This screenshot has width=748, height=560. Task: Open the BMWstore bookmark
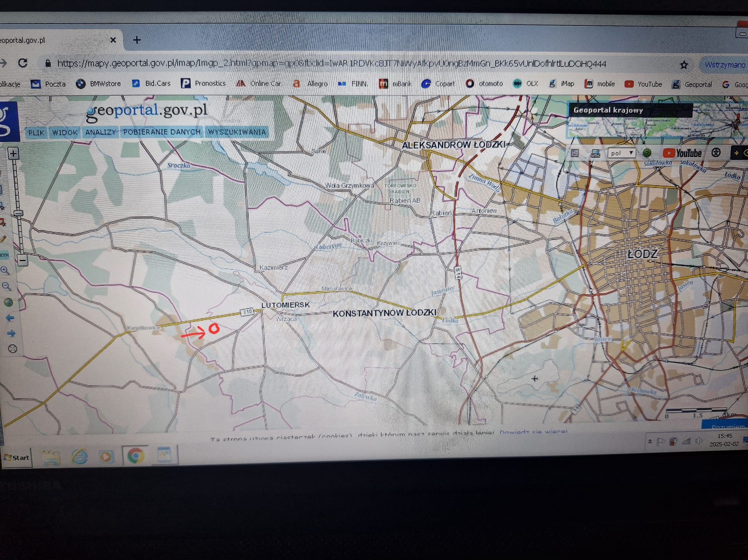[x=99, y=83]
